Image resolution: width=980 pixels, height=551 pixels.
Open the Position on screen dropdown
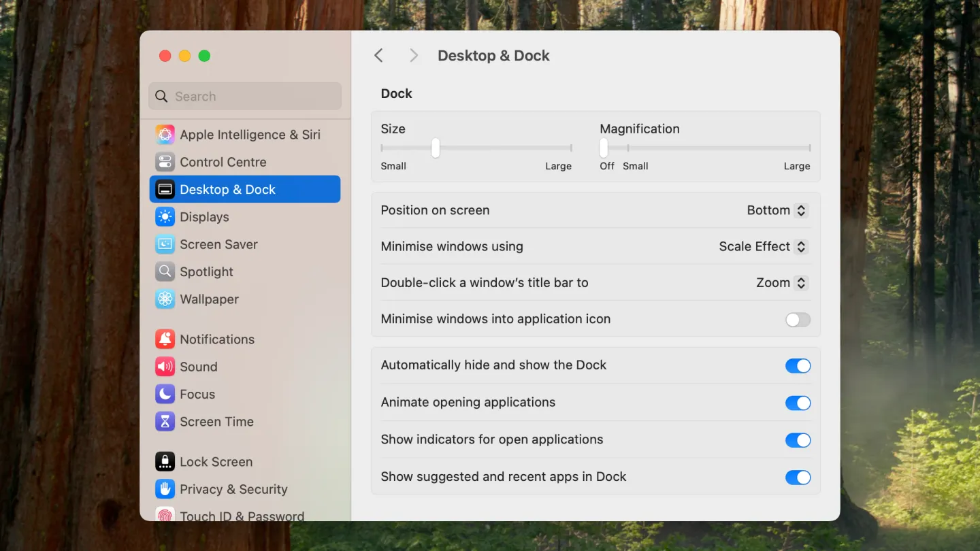pyautogui.click(x=777, y=211)
